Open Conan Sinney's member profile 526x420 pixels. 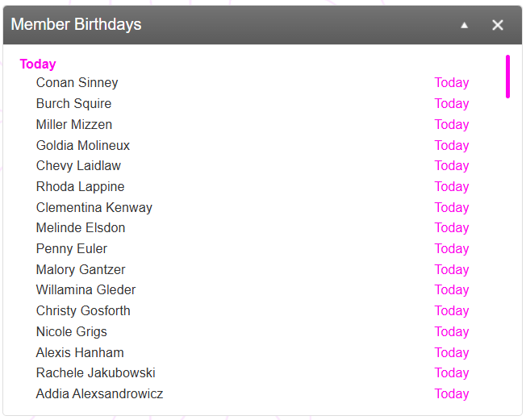click(77, 83)
